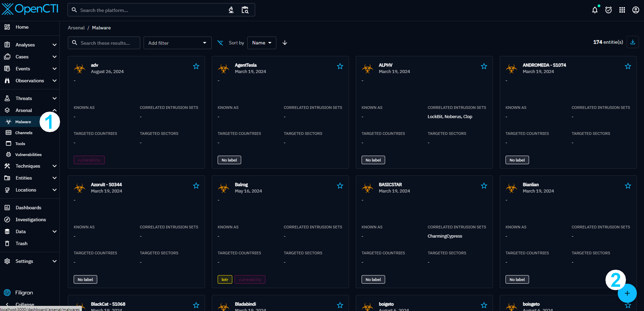Open the apps grid icon
644x311 pixels.
[x=622, y=10]
